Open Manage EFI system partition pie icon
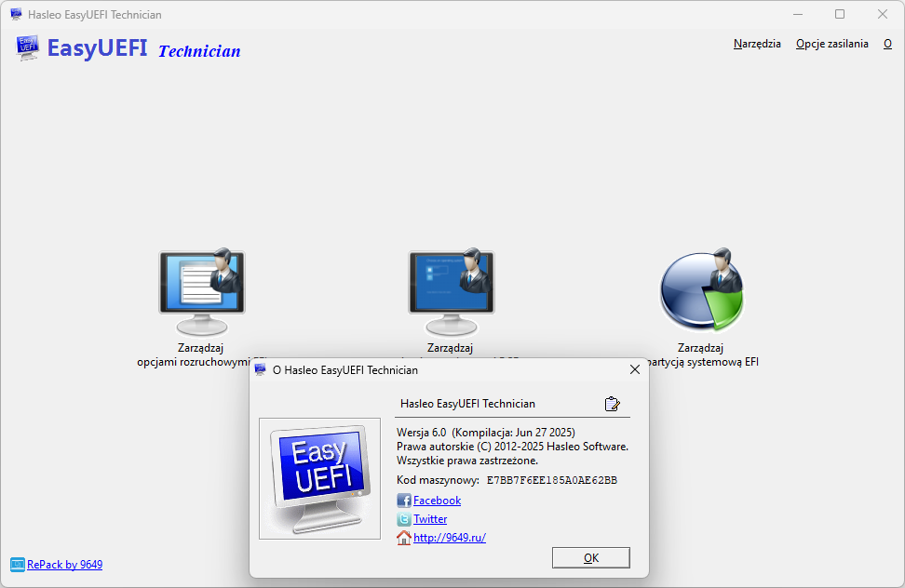This screenshot has height=588, width=905. tap(702, 290)
